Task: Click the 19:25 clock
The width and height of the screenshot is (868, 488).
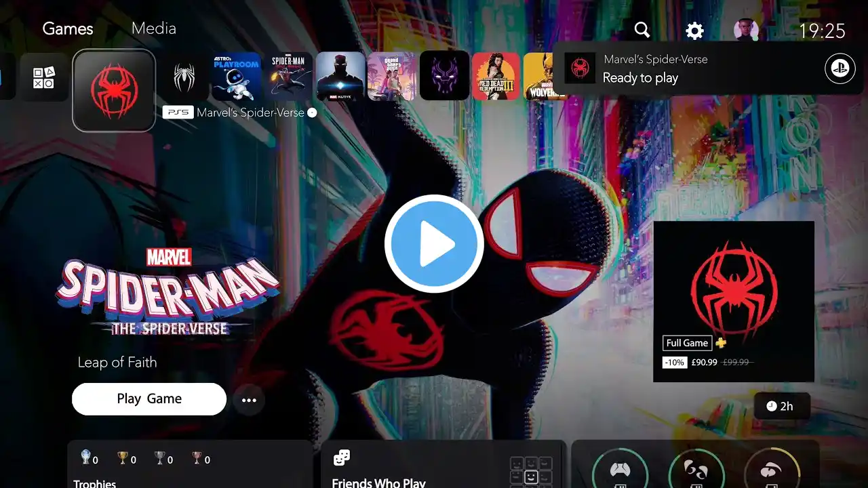Action: pyautogui.click(x=822, y=31)
